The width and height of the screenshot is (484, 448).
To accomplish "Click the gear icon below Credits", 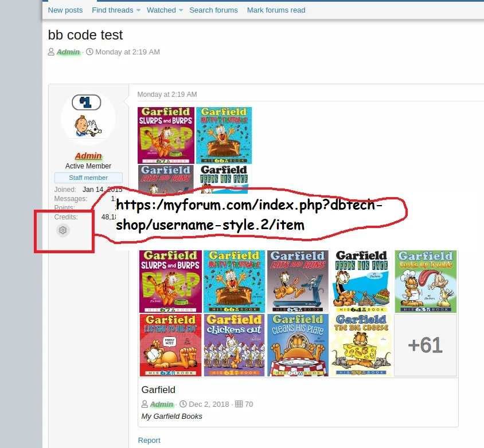I will point(63,230).
